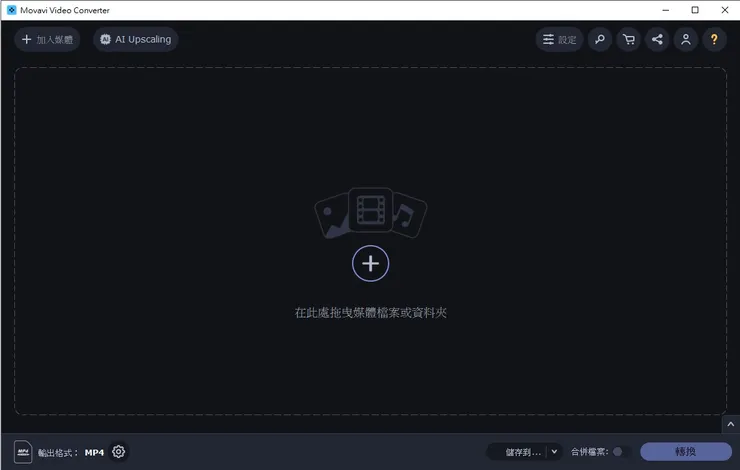The width and height of the screenshot is (740, 470).
Task: Click the Movavi Video Converter app icon
Action: point(11,10)
